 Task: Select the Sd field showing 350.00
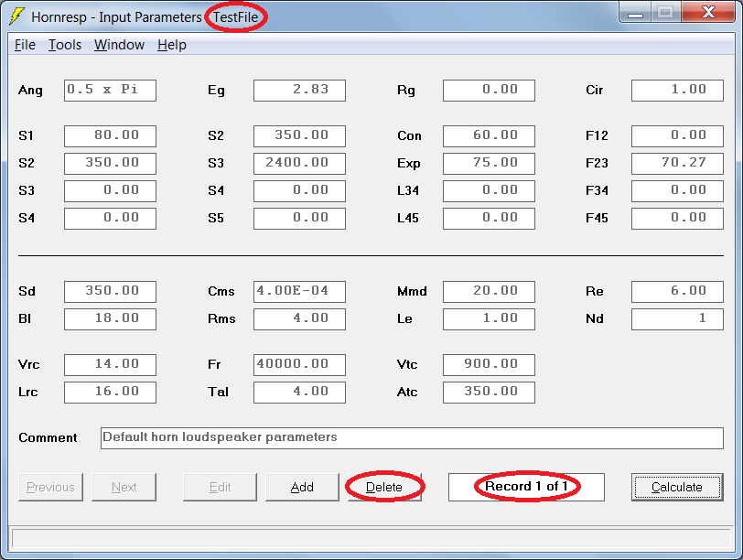pos(110,291)
